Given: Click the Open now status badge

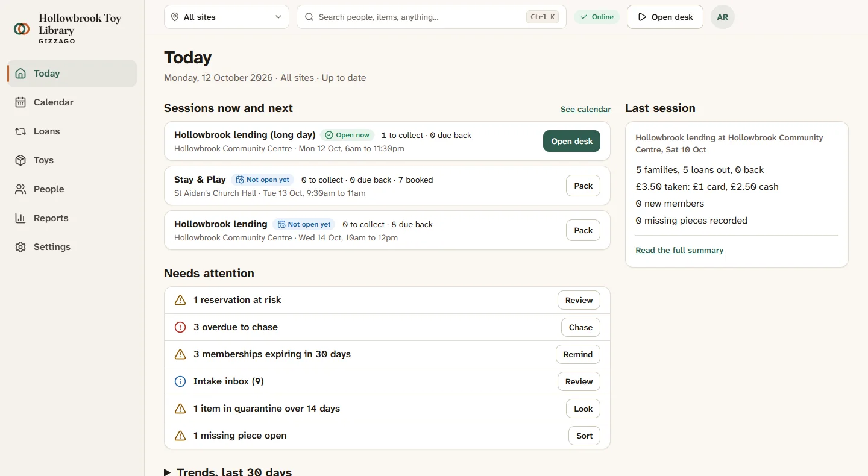Looking at the screenshot, I should [347, 135].
